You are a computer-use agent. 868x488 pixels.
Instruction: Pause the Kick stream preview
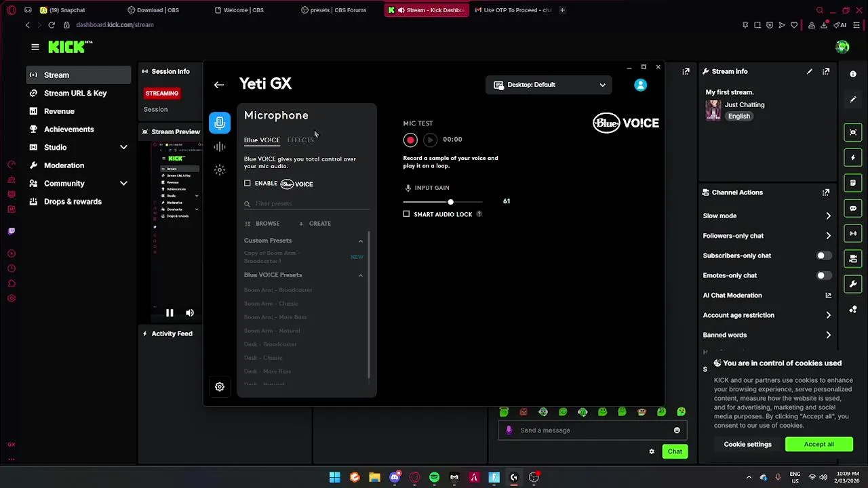click(x=170, y=313)
